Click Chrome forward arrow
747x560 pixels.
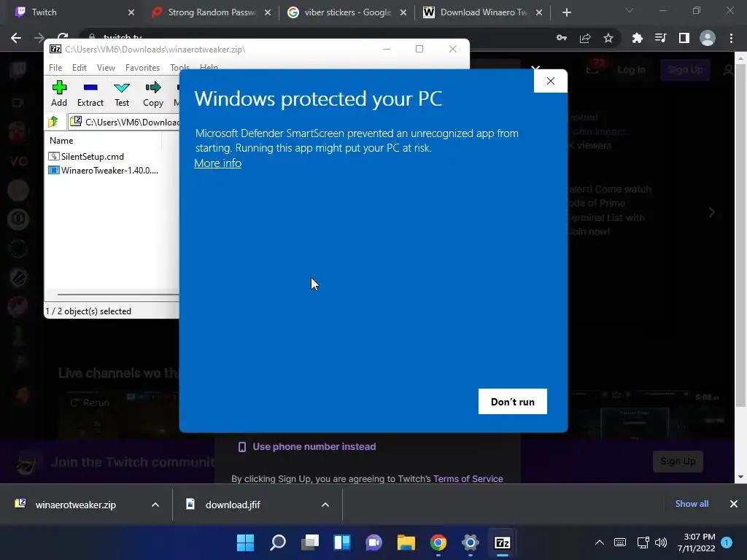(x=39, y=38)
